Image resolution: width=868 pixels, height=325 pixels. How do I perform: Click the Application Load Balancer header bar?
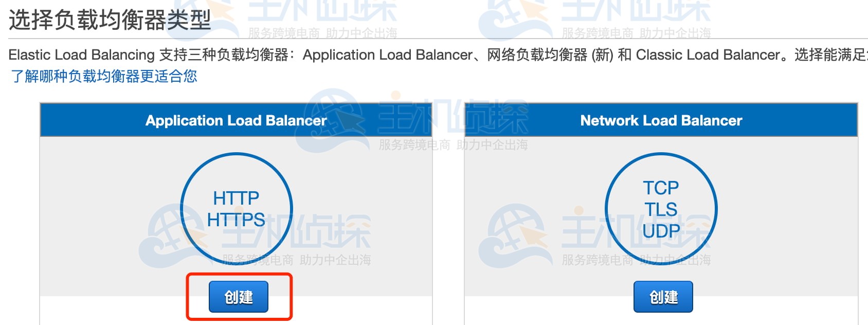pos(236,120)
